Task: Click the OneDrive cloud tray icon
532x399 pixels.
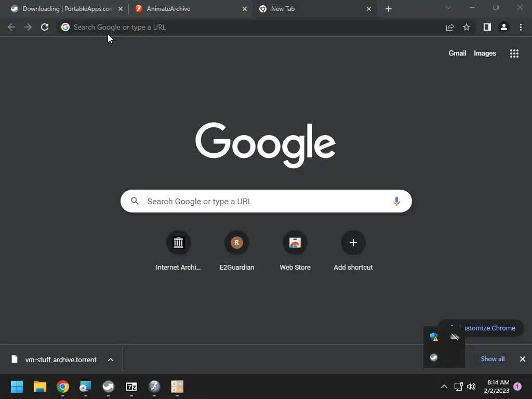Action: [455, 337]
